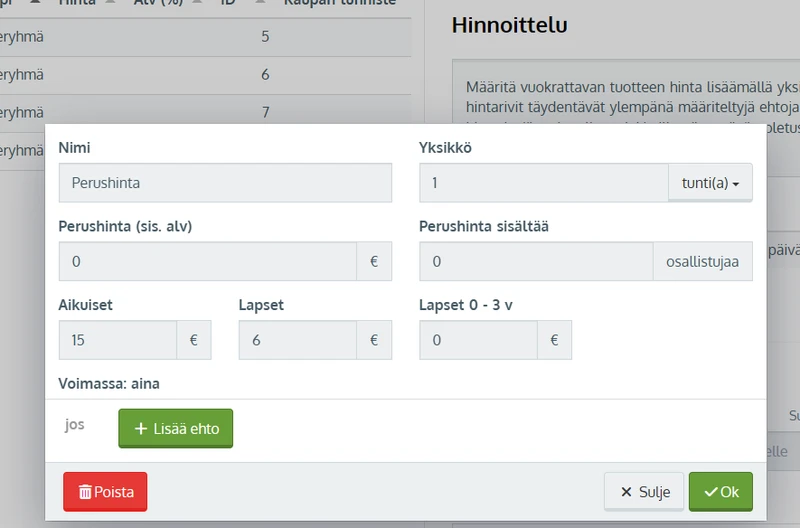Click the Nimi field containing Perushinta
Image resolution: width=800 pixels, height=528 pixels.
click(x=225, y=183)
